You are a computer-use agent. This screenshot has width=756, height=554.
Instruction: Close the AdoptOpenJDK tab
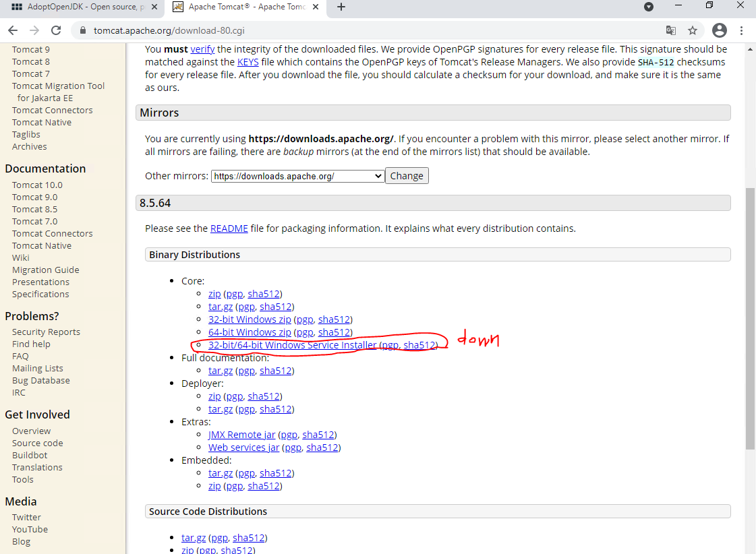(x=154, y=7)
